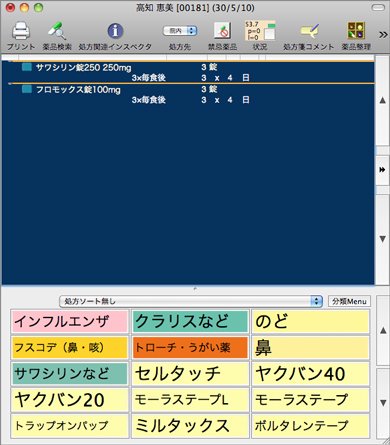Click up arrow of prescription list scrollbar
The image size is (390, 445).
[383, 100]
